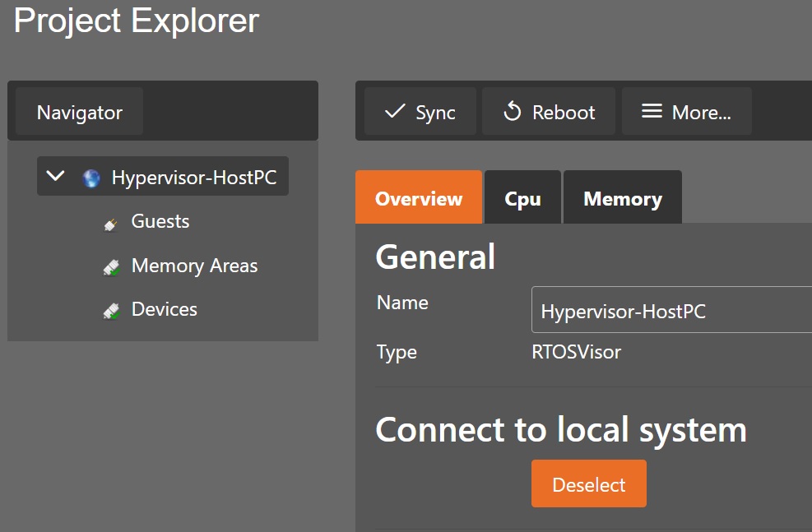Select the plug icon next to Guests
This screenshot has width=812, height=532.
pyautogui.click(x=110, y=221)
